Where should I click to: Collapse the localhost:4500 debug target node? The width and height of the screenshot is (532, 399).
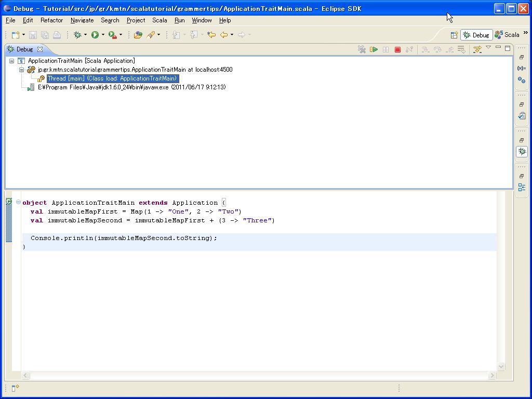pos(21,70)
